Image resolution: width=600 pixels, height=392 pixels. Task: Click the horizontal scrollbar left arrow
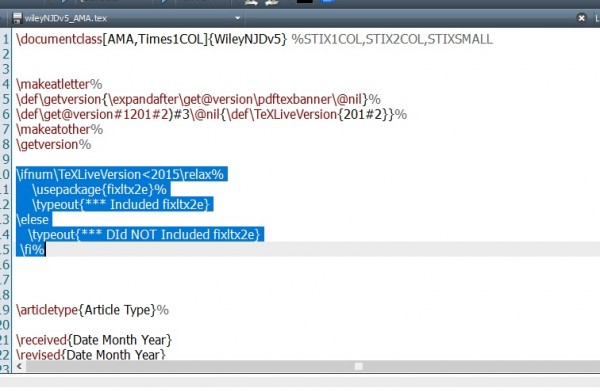pos(19,366)
